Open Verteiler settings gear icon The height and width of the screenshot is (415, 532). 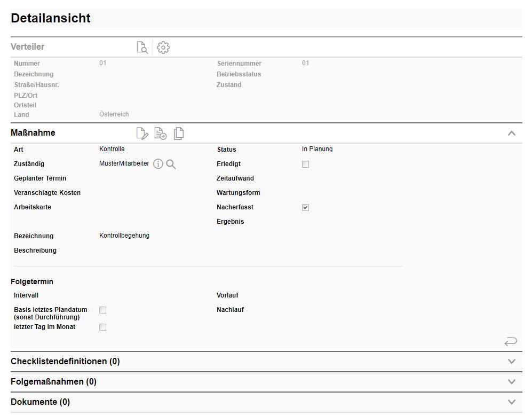coord(163,48)
